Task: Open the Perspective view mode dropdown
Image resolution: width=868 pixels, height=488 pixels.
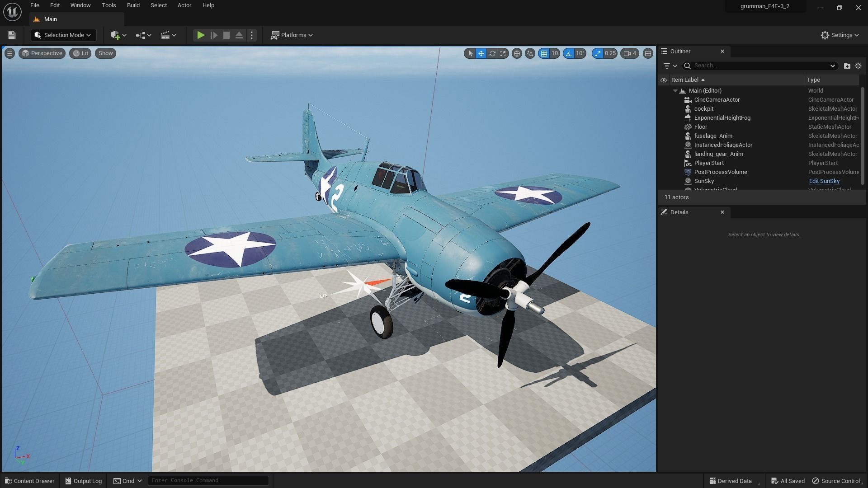Action: click(42, 53)
